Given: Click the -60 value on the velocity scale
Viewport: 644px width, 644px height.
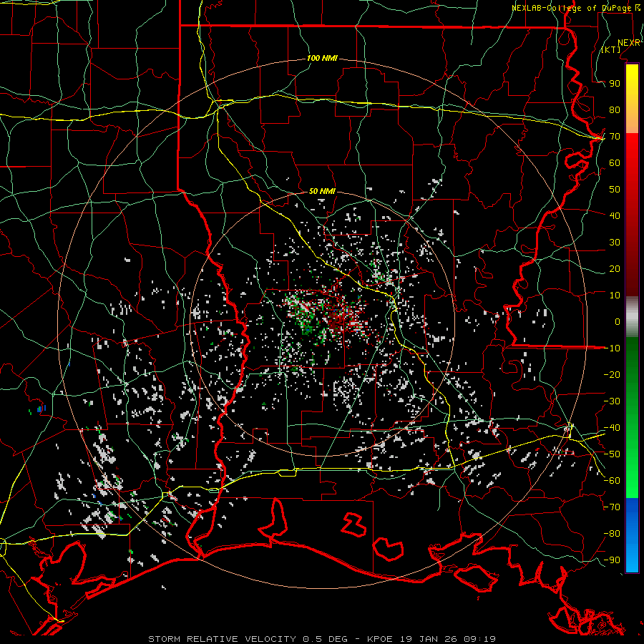Looking at the screenshot, I should (x=612, y=481).
